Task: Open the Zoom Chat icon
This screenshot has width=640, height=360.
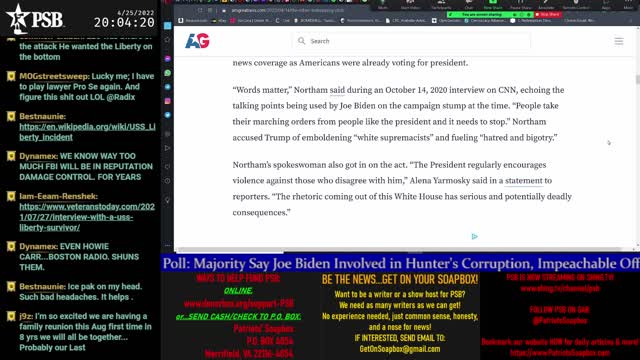Action: (x=469, y=3)
